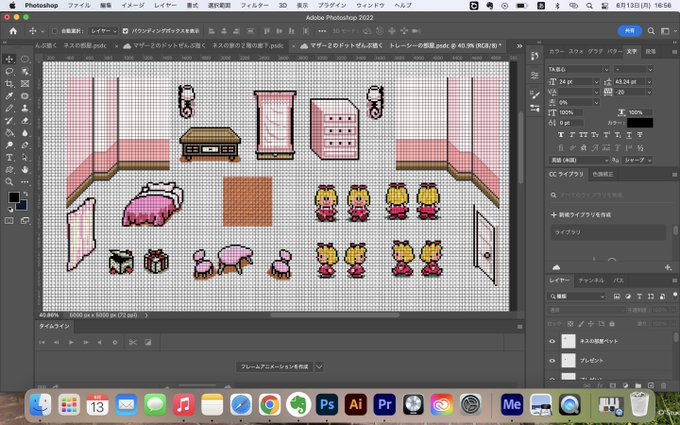Viewport: 680px width, 425px height.
Task: Select the Move tool in the toolbox
Action: (9, 59)
